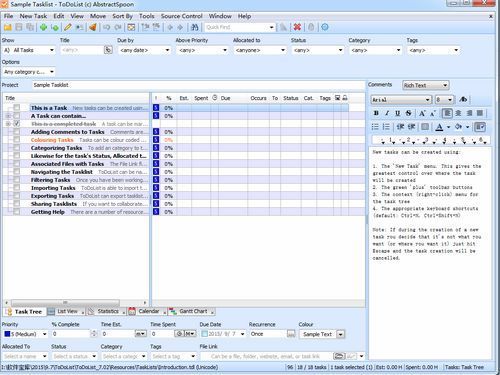Open the Sort By menu

coord(122,16)
